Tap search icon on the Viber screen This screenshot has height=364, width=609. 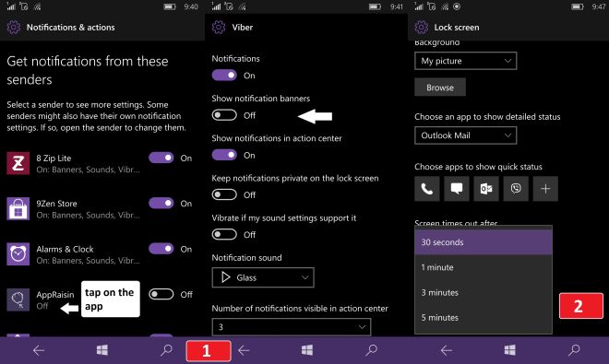pyautogui.click(x=372, y=350)
